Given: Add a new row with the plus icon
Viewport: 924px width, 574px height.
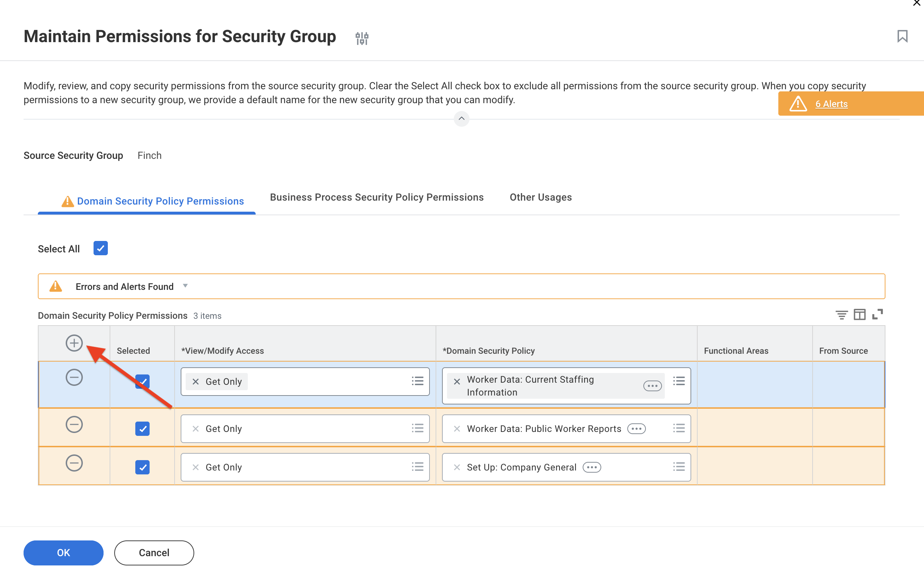Looking at the screenshot, I should coord(74,343).
